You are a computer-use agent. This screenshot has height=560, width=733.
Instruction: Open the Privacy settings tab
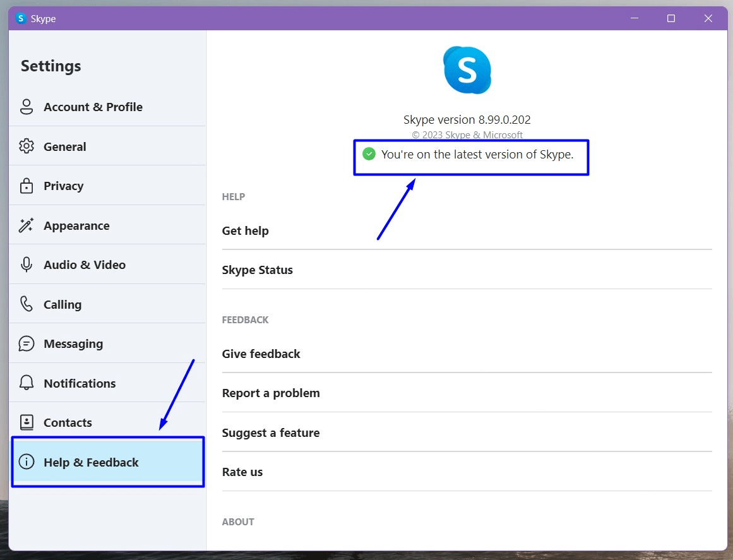click(63, 186)
